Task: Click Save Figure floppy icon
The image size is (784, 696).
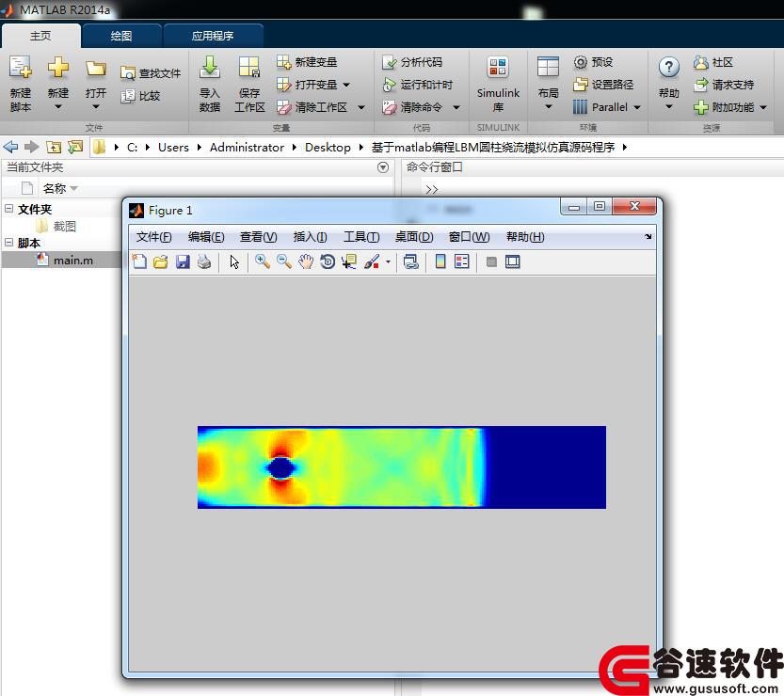Action: pyautogui.click(x=183, y=261)
